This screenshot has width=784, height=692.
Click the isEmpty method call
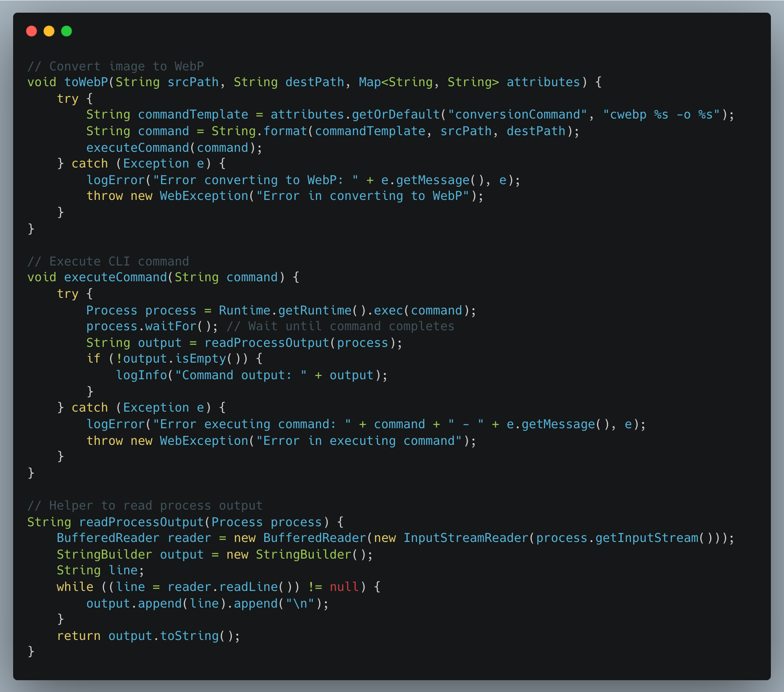tap(200, 359)
